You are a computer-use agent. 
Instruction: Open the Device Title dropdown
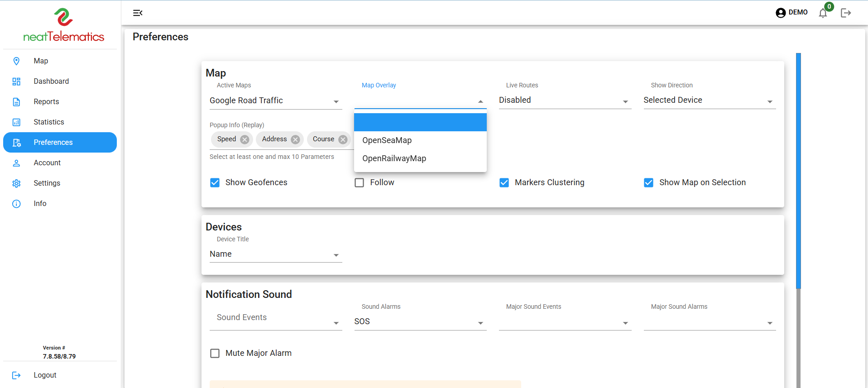[275, 254]
